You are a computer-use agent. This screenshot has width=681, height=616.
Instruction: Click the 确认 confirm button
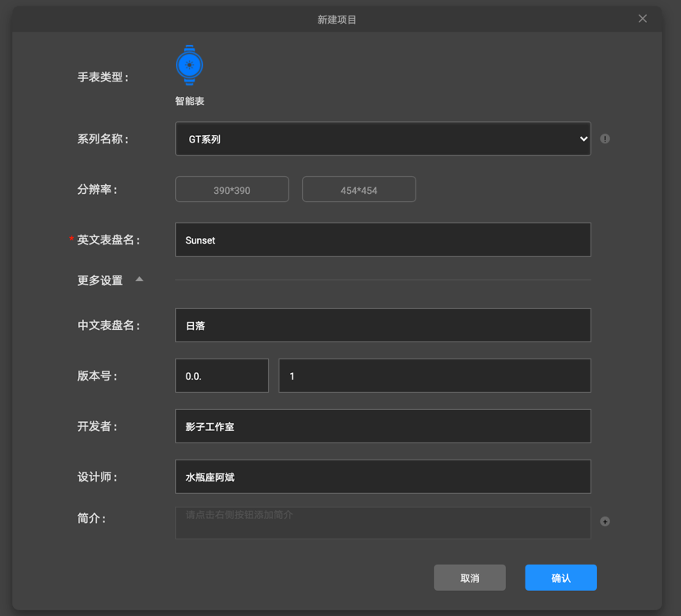(560, 578)
